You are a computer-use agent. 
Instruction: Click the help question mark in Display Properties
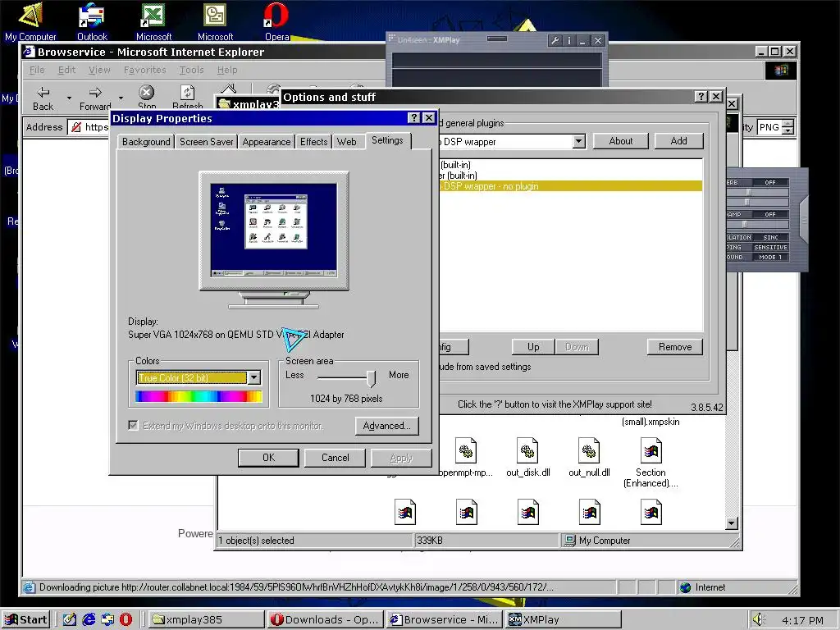(413, 118)
